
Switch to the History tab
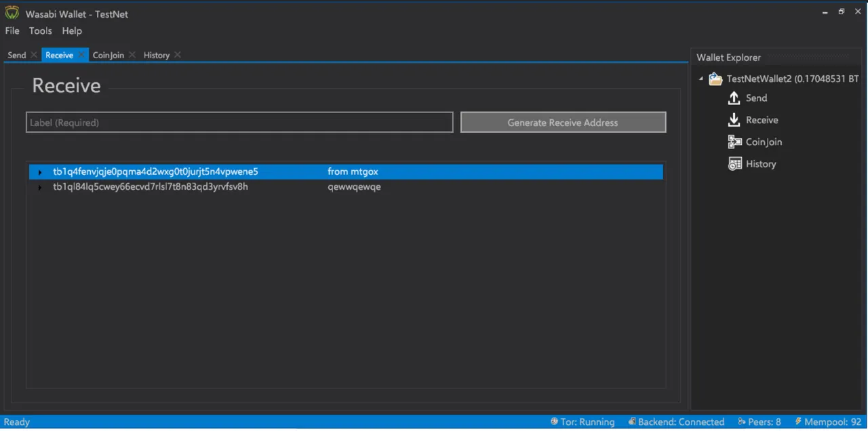tap(157, 55)
